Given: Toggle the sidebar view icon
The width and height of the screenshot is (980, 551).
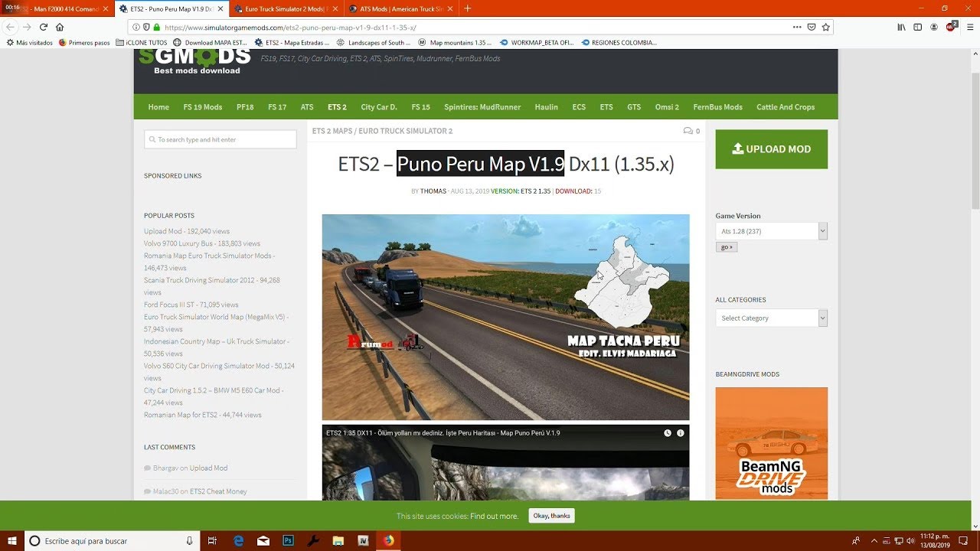Looking at the screenshot, I should click(918, 27).
